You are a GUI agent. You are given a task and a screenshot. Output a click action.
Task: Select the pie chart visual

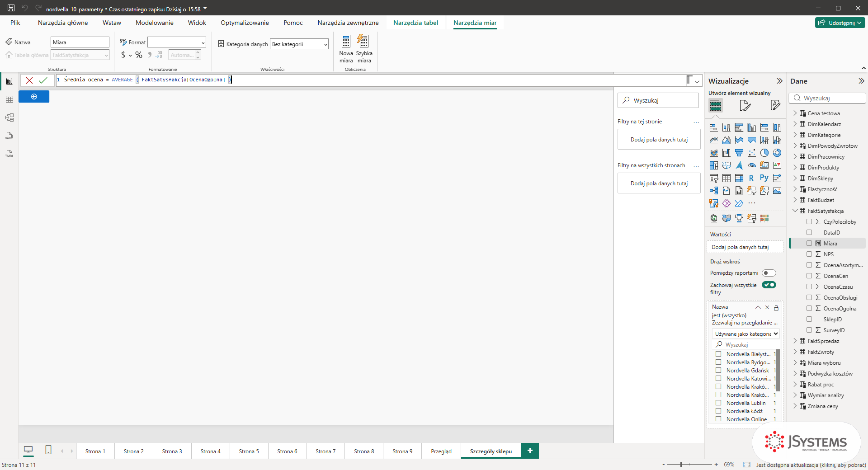(x=764, y=153)
